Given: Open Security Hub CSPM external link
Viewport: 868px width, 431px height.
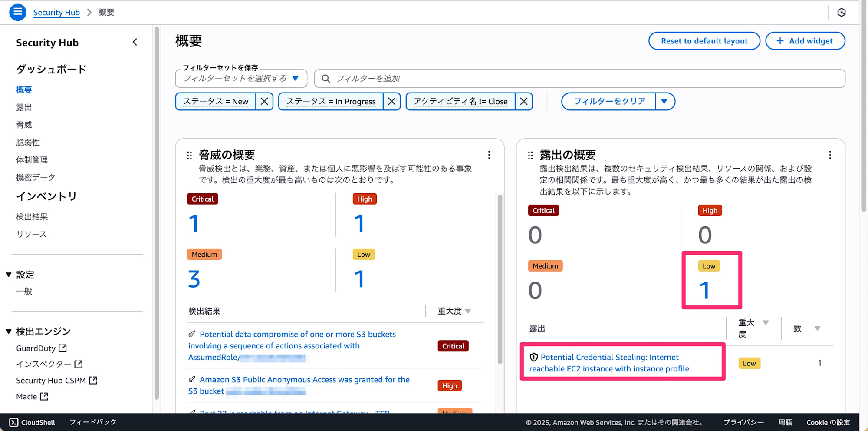Looking at the screenshot, I should (x=56, y=380).
